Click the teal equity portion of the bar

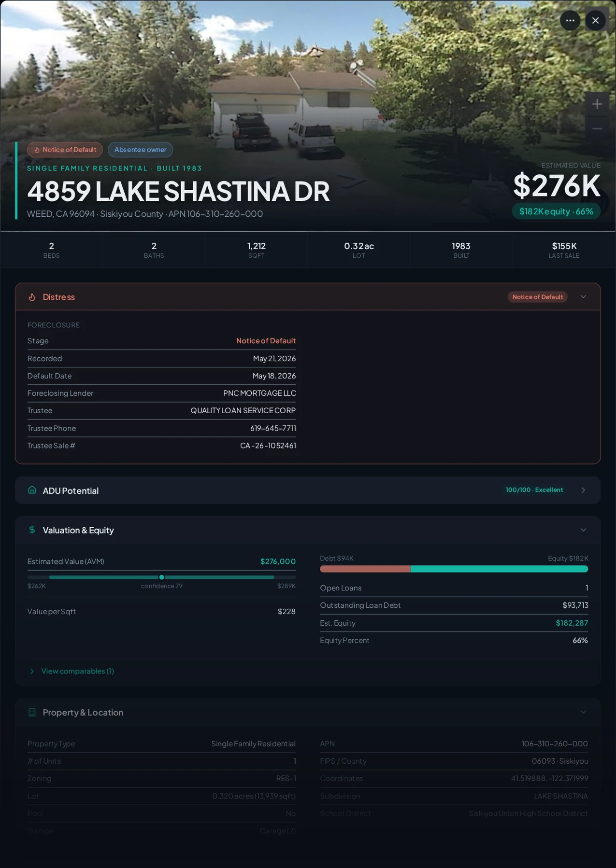(499, 569)
